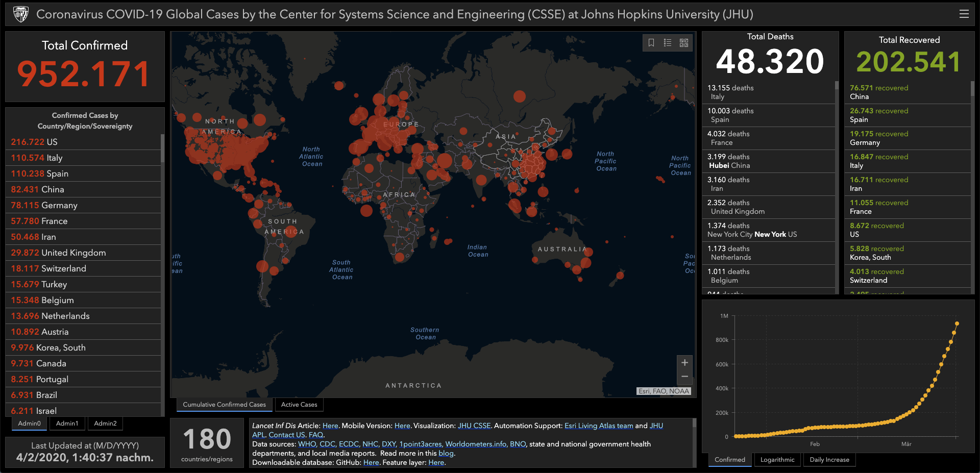Open the JHU CSSE visualization link

tap(474, 426)
